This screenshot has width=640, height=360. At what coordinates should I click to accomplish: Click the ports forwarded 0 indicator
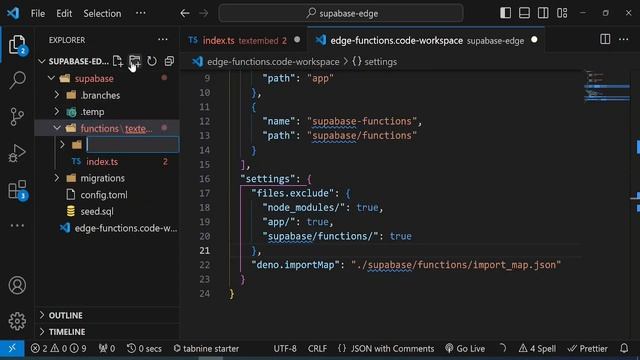pyautogui.click(x=107, y=349)
